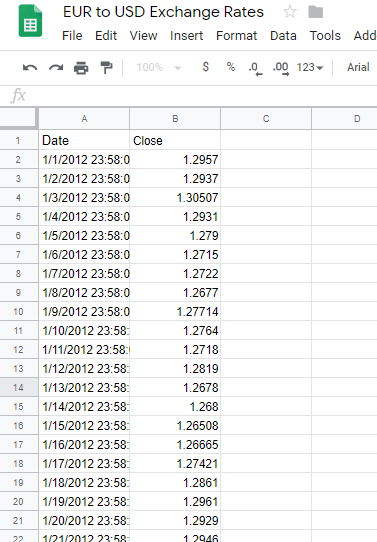
Task: Select cell with value 1.268
Action: click(x=175, y=406)
